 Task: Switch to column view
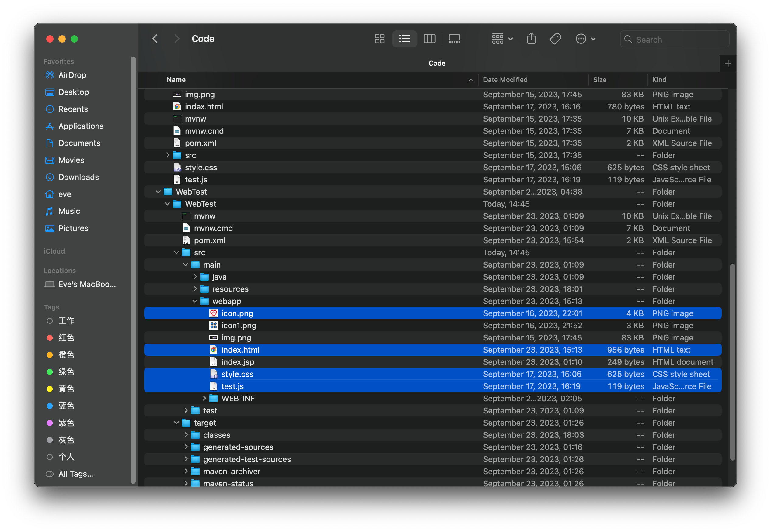429,39
